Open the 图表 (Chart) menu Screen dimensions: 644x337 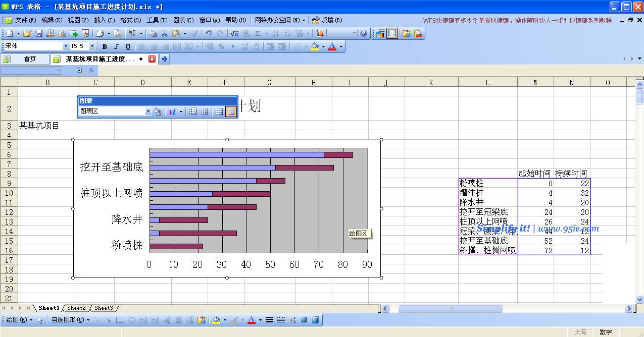click(183, 20)
